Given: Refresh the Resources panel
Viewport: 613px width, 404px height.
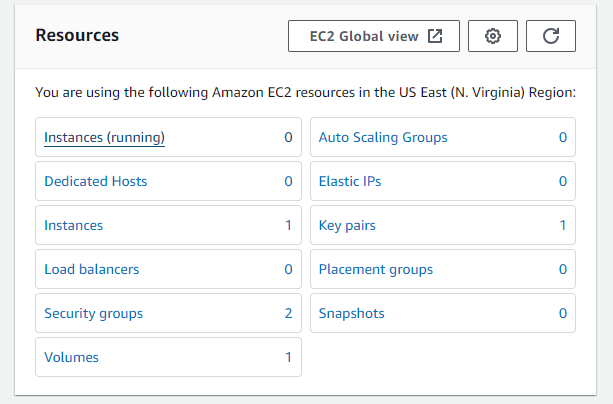Looking at the screenshot, I should point(550,36).
